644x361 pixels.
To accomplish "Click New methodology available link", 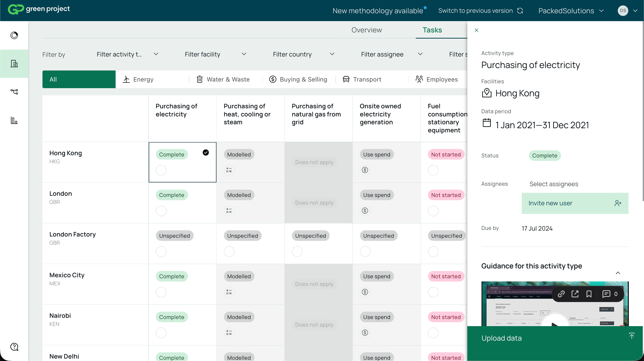I will tap(377, 11).
